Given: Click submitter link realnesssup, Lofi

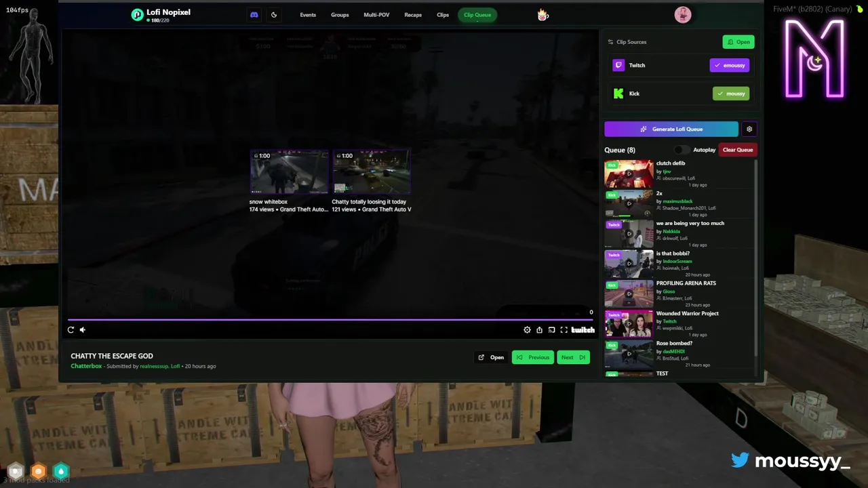Looking at the screenshot, I should click(159, 366).
